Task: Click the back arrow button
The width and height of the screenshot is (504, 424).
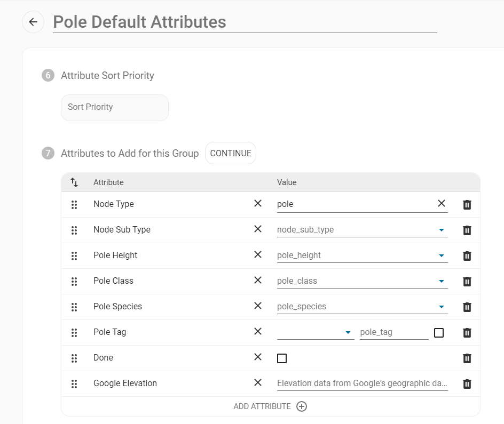Action: (x=33, y=22)
